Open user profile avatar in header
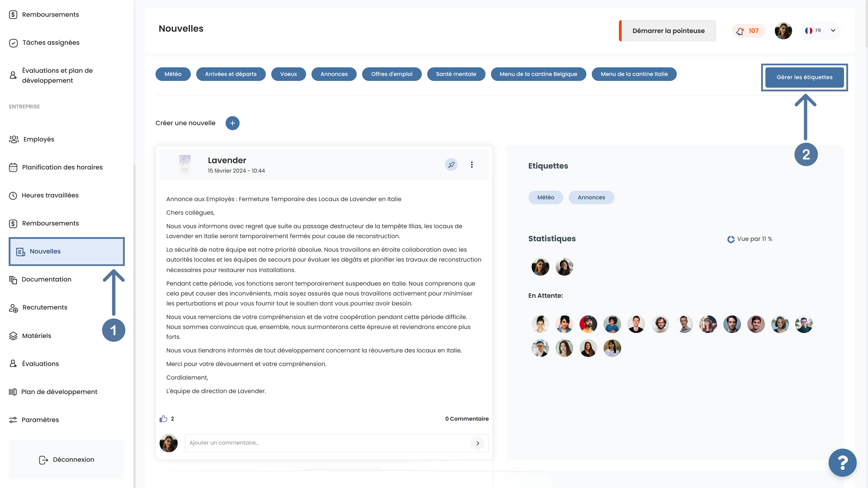Image resolution: width=868 pixels, height=488 pixels. (x=783, y=31)
